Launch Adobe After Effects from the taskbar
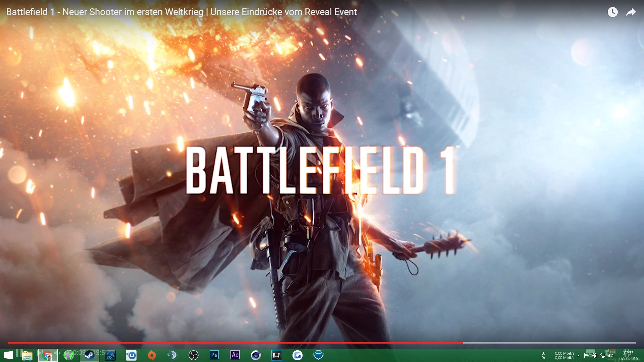This screenshot has height=362, width=644. (x=235, y=355)
